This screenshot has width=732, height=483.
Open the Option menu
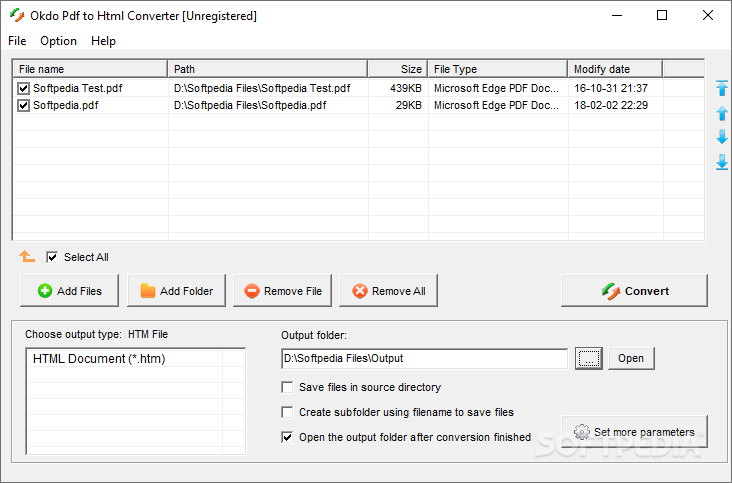coord(58,41)
